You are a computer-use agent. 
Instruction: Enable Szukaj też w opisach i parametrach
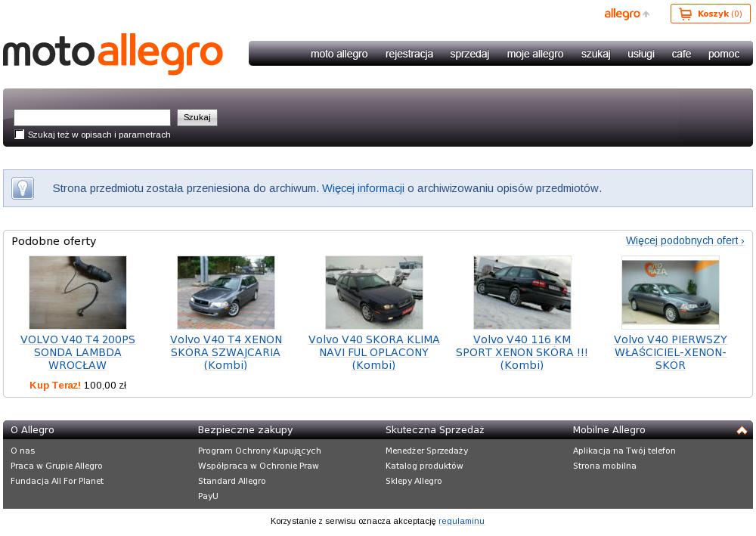[20, 135]
